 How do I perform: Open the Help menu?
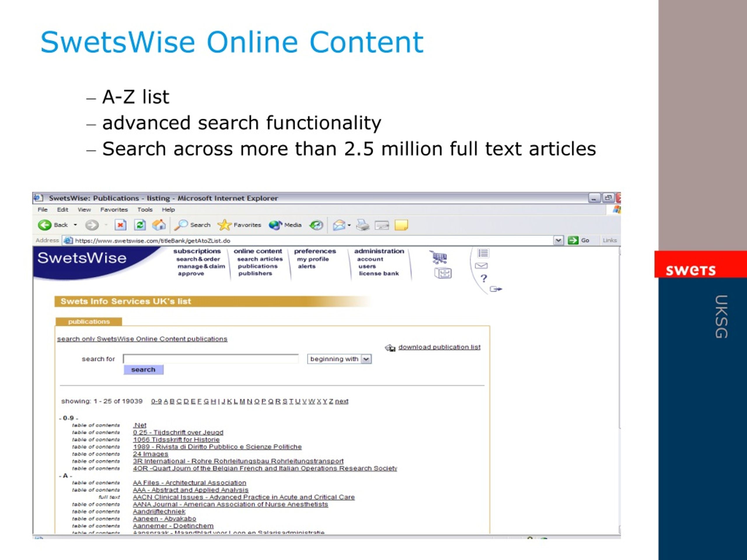coord(168,210)
